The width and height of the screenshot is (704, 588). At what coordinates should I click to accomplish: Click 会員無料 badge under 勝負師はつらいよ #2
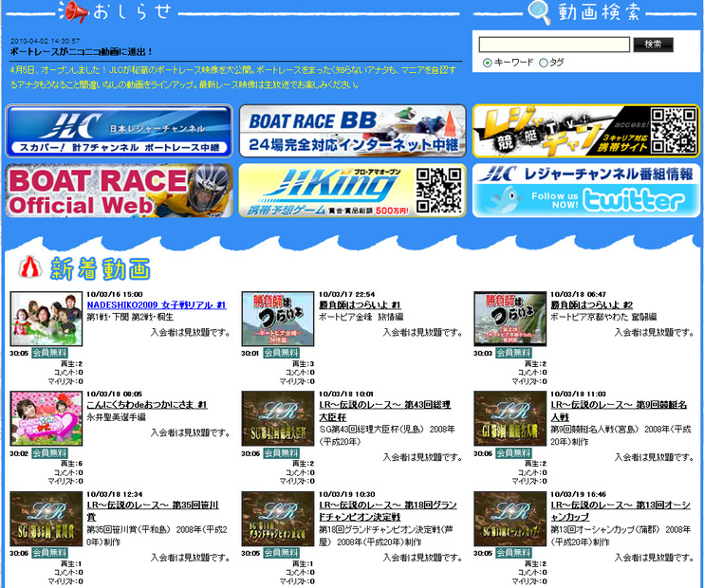513,353
